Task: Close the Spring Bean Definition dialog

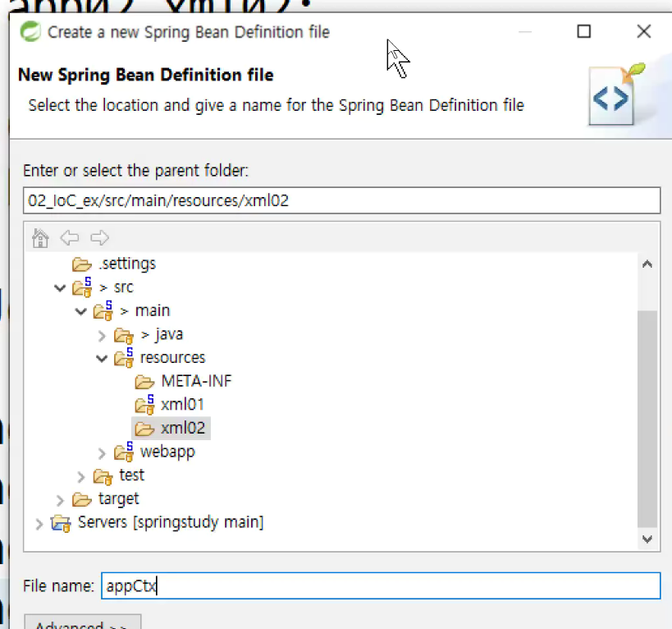Action: (644, 31)
